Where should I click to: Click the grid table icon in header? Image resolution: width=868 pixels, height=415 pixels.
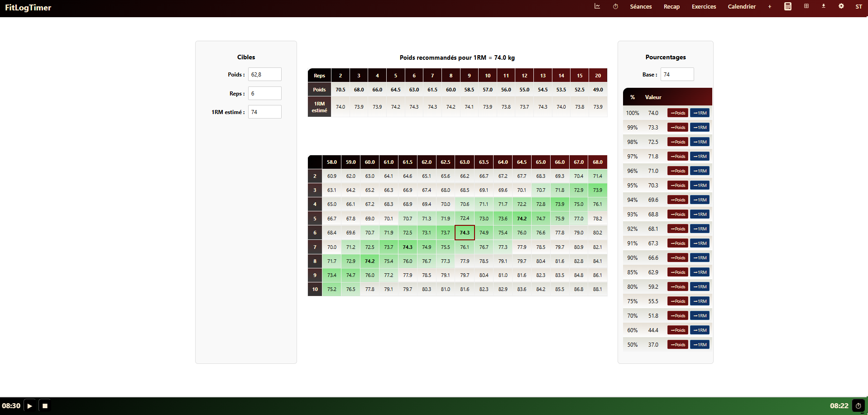[x=806, y=6]
